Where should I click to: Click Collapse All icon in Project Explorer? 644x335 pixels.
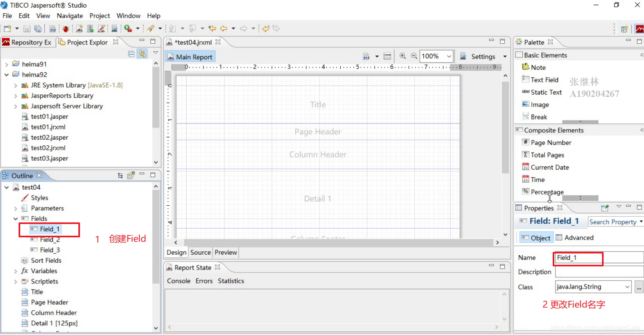tap(131, 54)
